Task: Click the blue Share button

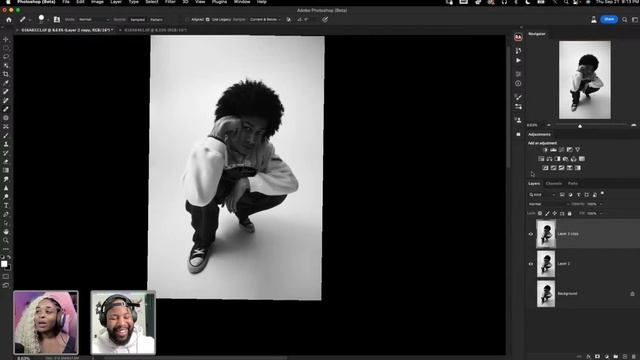Action: 609,19
